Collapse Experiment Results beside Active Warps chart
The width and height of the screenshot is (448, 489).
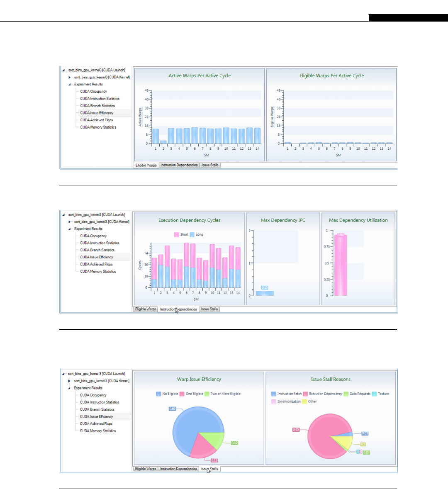(69, 85)
